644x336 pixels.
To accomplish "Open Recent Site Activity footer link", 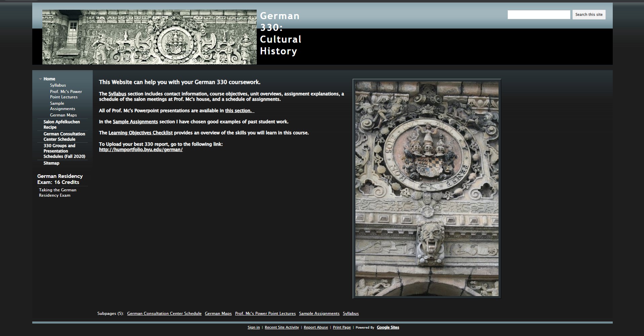I will click(282, 328).
